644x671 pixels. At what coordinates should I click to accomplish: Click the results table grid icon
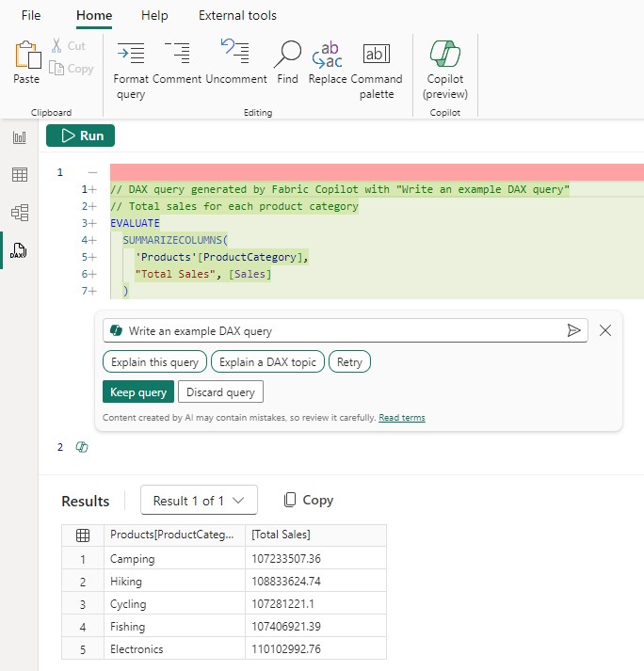click(83, 535)
